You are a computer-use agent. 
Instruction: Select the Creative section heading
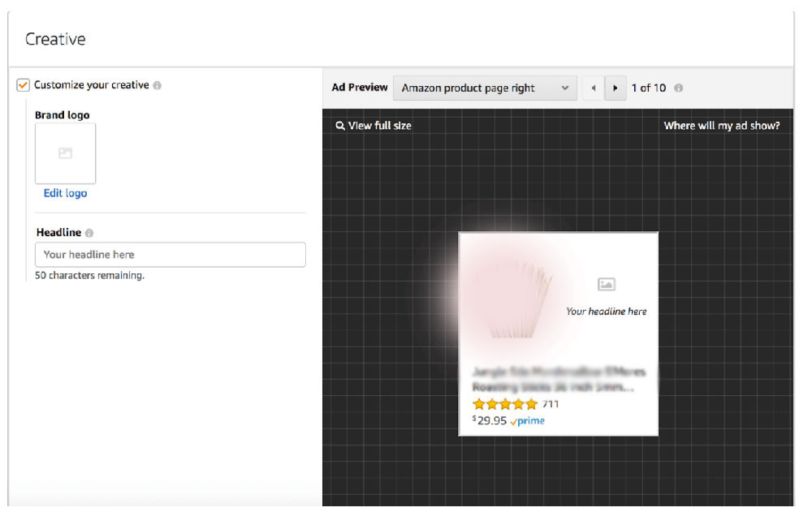coord(55,39)
